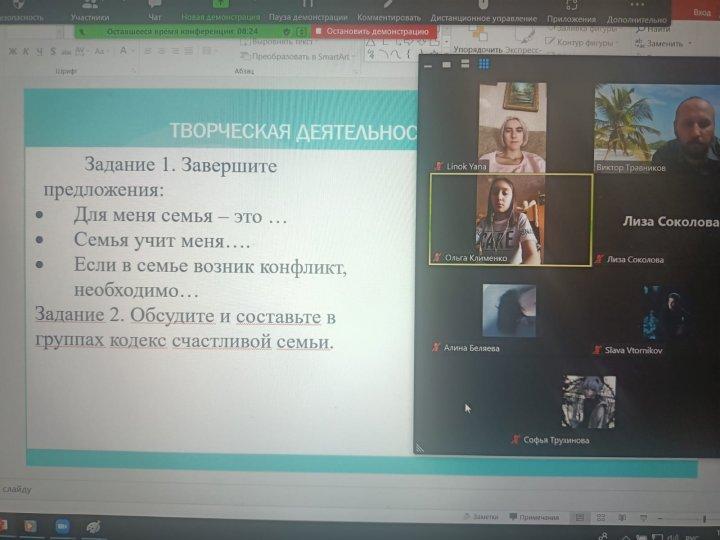Open change case Aa dropdown
Viewport: 720px width, 540px height.
click(100, 51)
